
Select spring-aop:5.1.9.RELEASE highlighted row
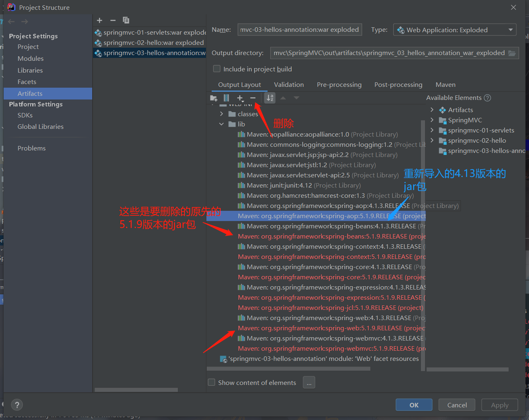click(316, 216)
